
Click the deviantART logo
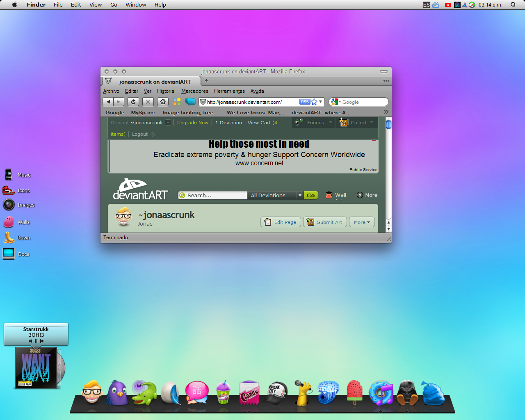(140, 189)
